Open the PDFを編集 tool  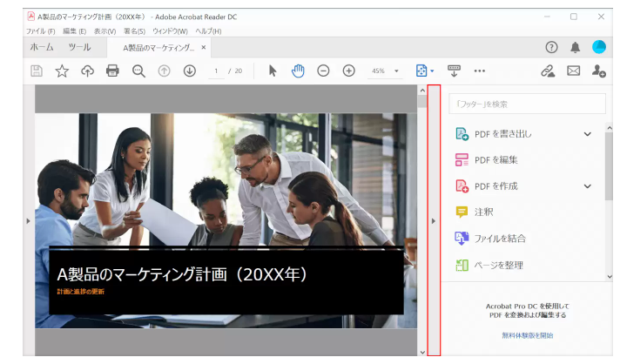496,160
